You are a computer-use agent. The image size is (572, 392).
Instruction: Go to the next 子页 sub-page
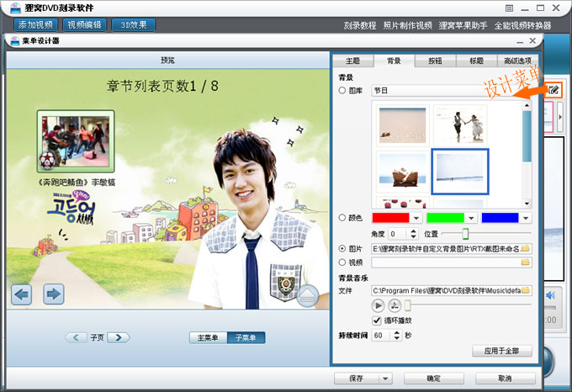(x=119, y=337)
